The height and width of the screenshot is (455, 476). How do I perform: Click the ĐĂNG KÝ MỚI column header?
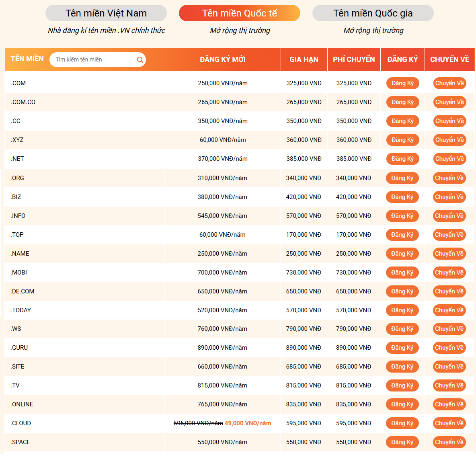(223, 59)
